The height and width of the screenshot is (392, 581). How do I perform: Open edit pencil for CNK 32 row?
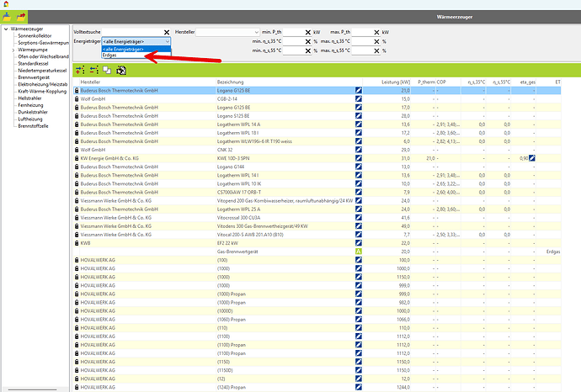pos(359,150)
